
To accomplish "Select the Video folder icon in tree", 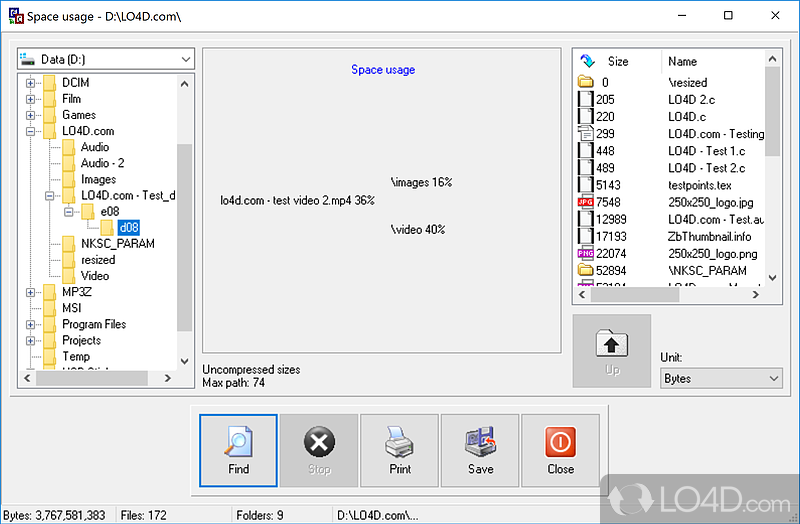I will [68, 276].
